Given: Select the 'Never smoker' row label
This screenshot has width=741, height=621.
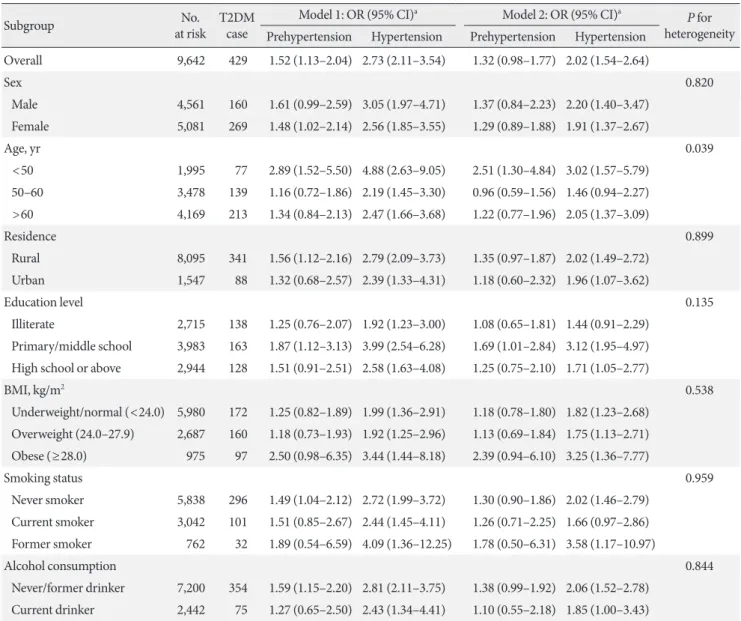Looking at the screenshot, I should [x=48, y=500].
